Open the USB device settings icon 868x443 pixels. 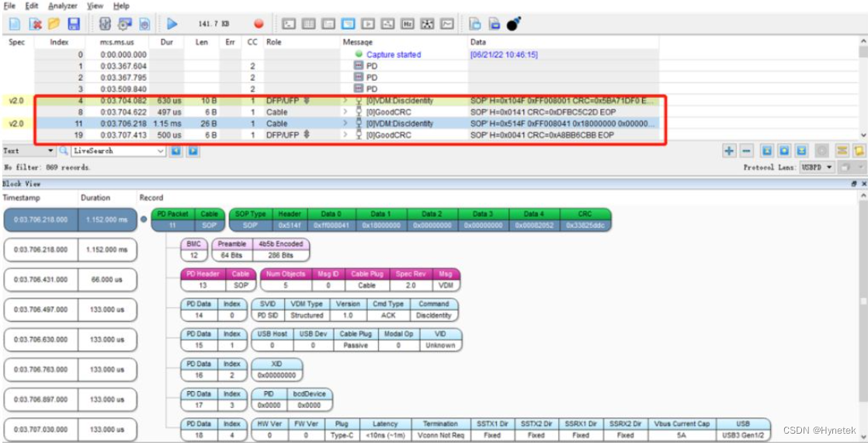point(105,24)
